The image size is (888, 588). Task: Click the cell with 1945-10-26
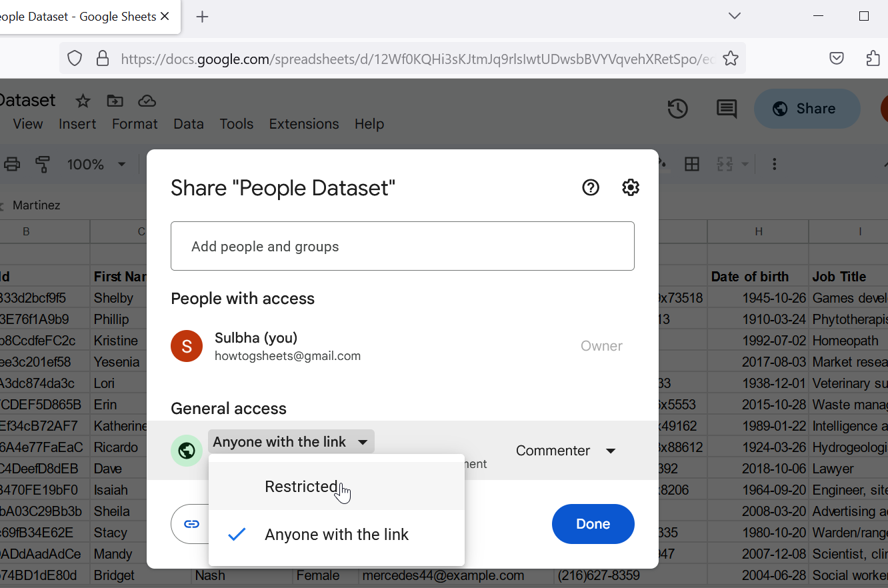(759, 298)
